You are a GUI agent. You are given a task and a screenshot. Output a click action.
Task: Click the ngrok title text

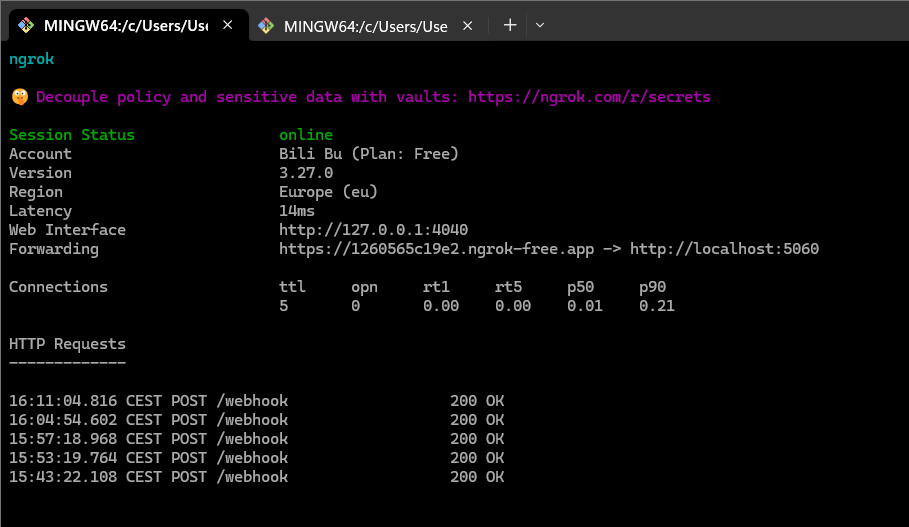(x=31, y=59)
